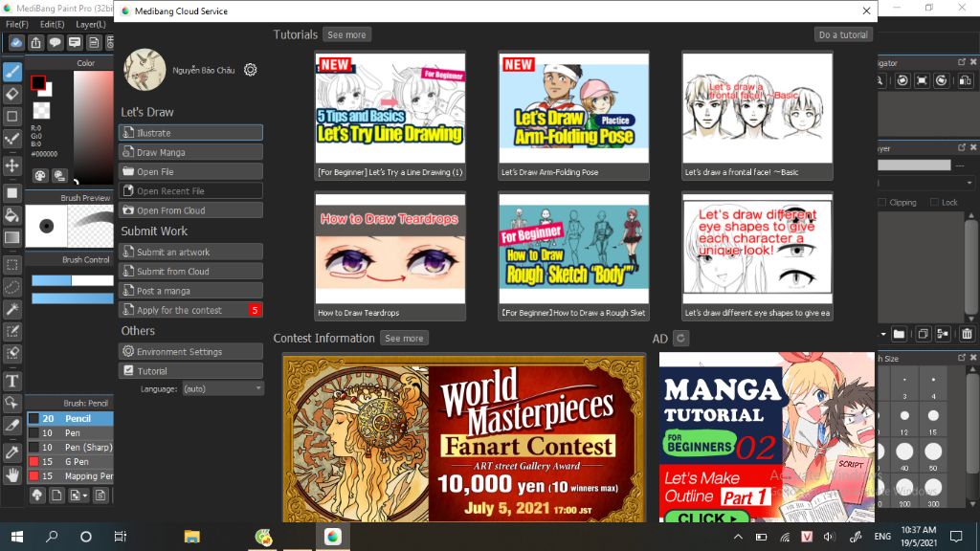Click the Illustrate button
The image size is (980, 551).
click(190, 132)
